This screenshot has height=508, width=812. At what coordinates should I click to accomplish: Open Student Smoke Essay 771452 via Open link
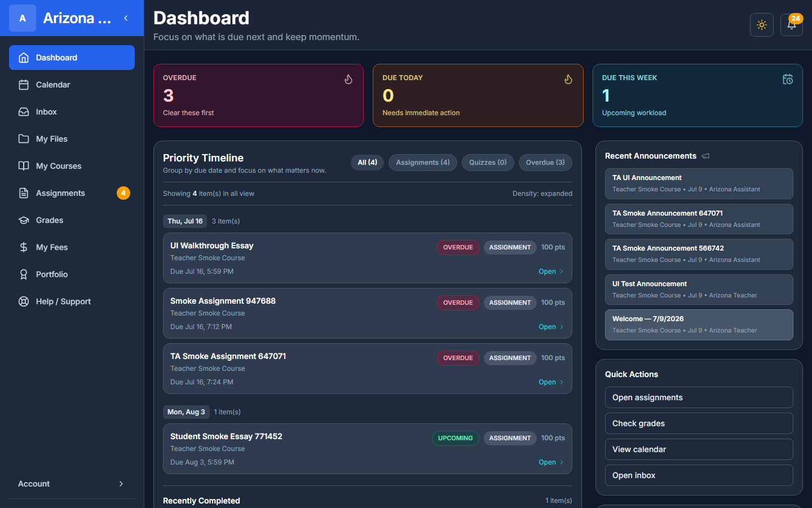tap(551, 462)
